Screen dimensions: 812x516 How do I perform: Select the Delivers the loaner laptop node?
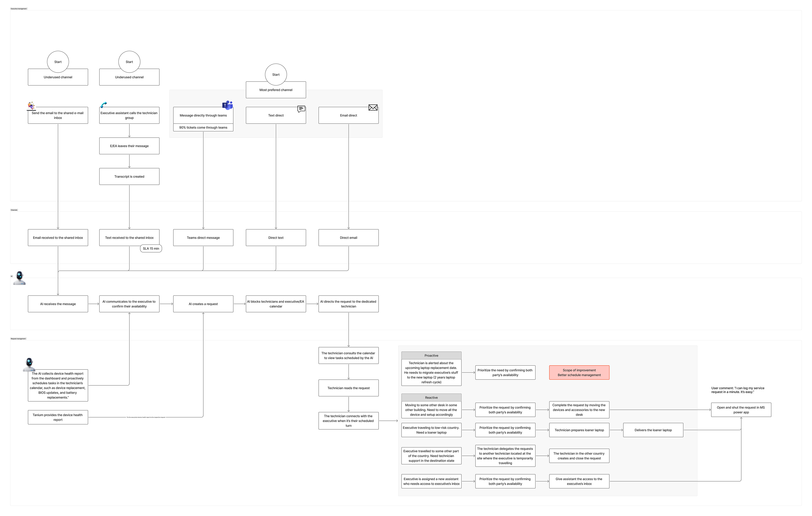pos(653,430)
